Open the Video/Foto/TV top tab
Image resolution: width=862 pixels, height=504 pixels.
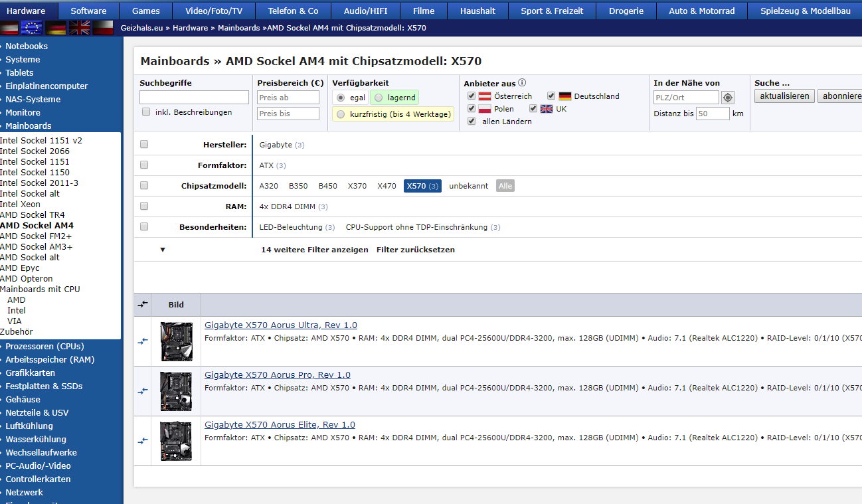coord(214,11)
